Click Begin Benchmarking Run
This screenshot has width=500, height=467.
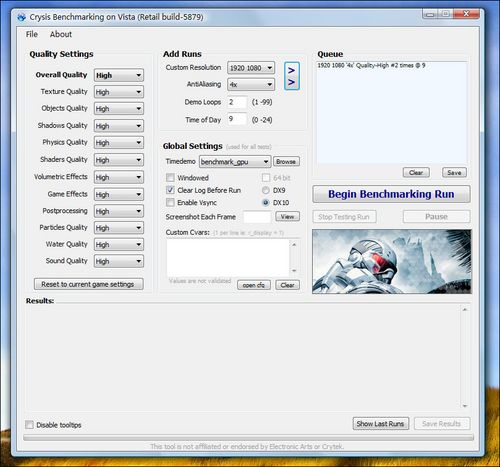point(391,194)
